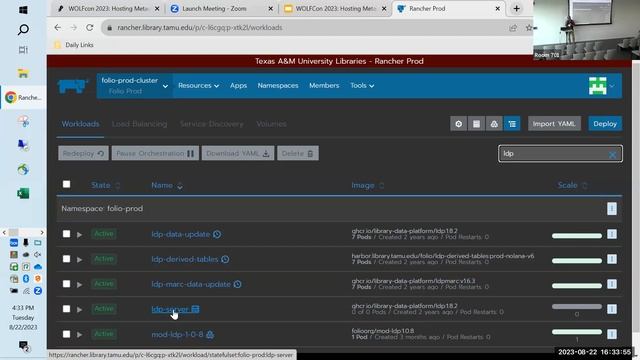The image size is (640, 360).
Task: Click the Delete button
Action: [x=298, y=153]
